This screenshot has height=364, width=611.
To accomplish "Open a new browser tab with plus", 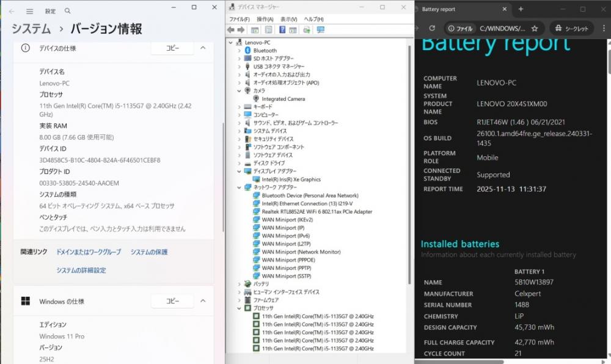I will [x=521, y=9].
